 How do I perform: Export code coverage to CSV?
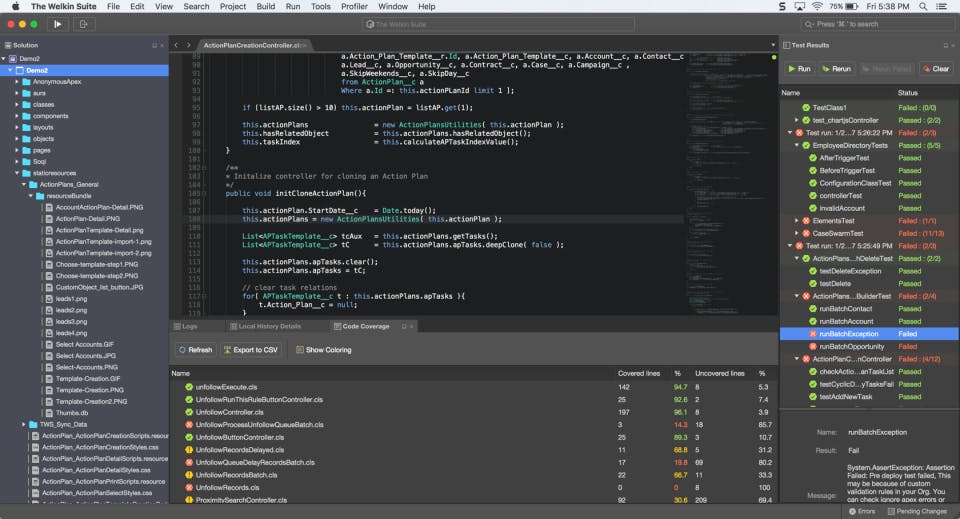pyautogui.click(x=250, y=350)
